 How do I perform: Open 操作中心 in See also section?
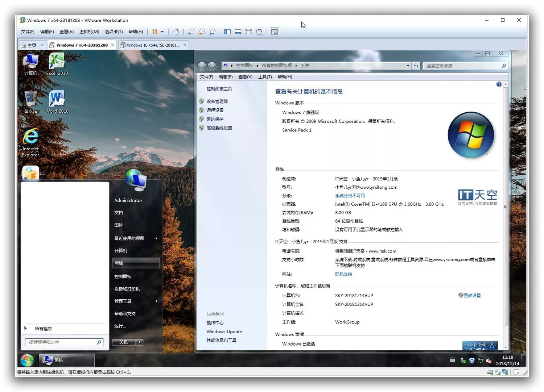[x=215, y=323]
